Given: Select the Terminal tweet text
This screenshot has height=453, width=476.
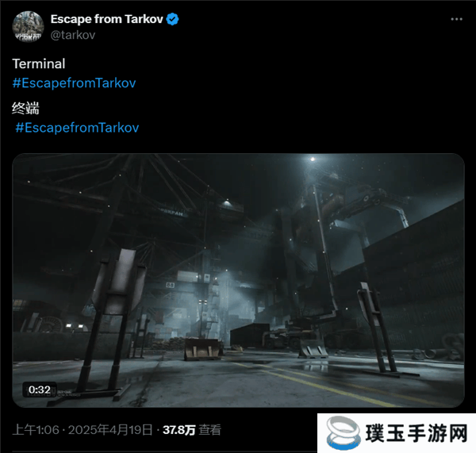Looking at the screenshot, I should [39, 63].
